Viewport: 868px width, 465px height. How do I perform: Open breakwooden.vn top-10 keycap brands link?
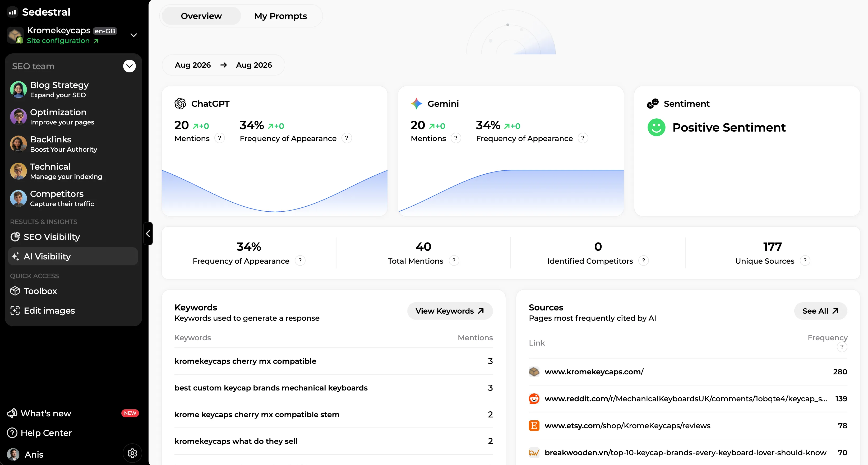685,453
